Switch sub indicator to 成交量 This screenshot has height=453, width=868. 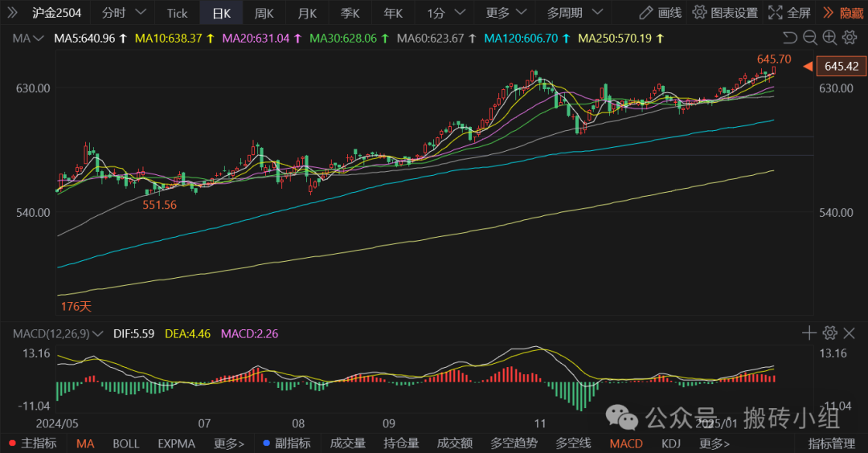click(348, 443)
